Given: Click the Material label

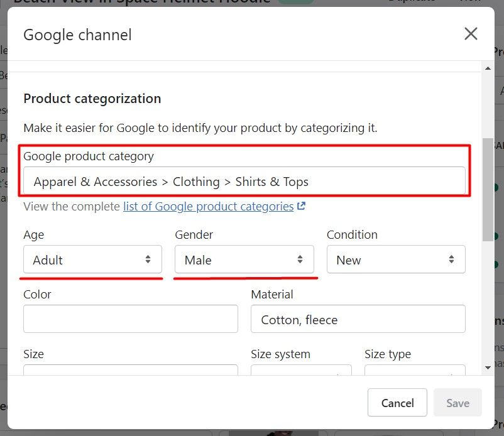Looking at the screenshot, I should 272,294.
